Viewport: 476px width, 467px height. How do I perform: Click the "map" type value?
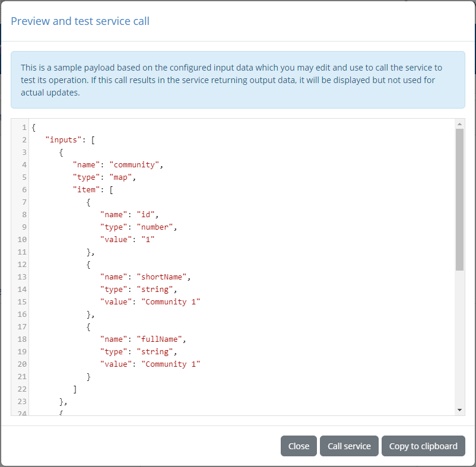pos(121,177)
